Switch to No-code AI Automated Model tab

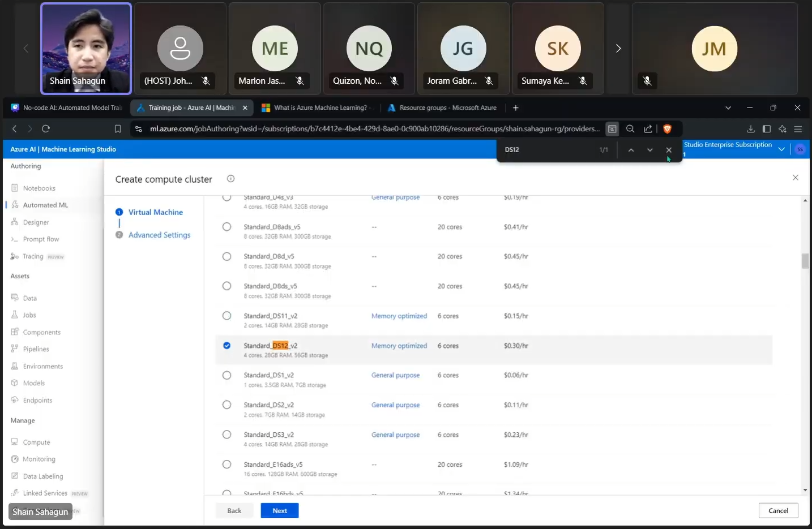[x=66, y=107]
